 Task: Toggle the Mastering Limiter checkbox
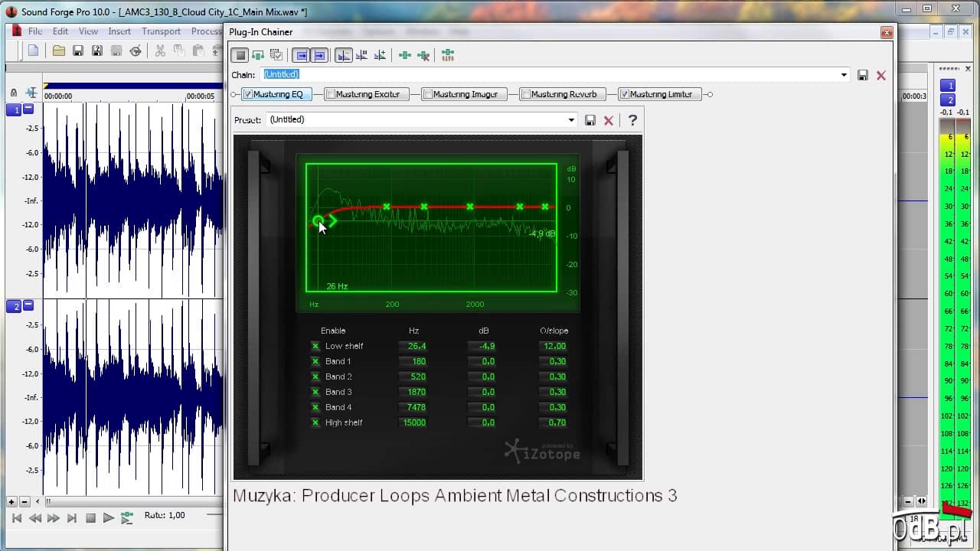click(625, 94)
